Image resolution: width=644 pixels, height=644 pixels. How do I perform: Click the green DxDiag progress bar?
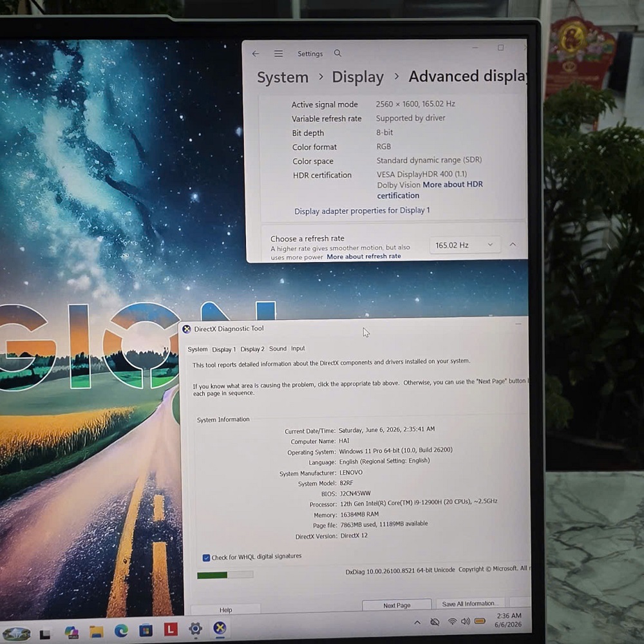225,575
